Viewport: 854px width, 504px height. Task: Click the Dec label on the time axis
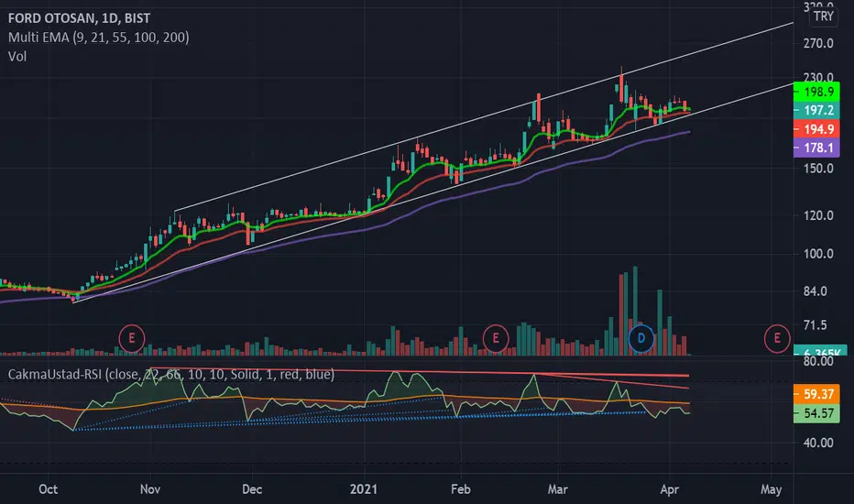tap(252, 489)
